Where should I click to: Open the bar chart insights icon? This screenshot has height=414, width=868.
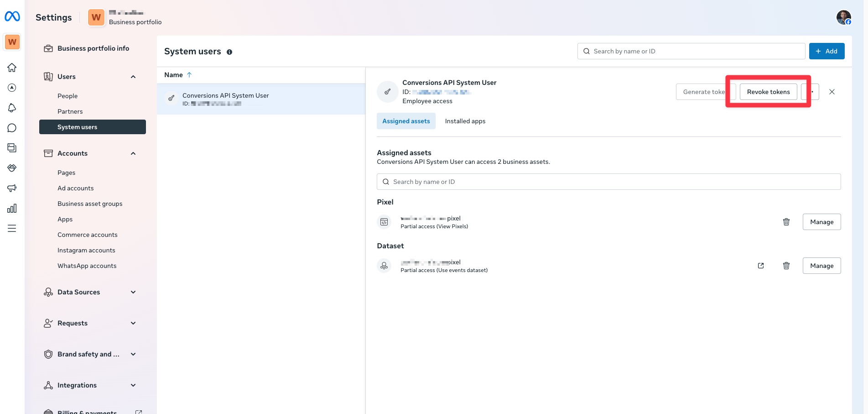pos(12,209)
